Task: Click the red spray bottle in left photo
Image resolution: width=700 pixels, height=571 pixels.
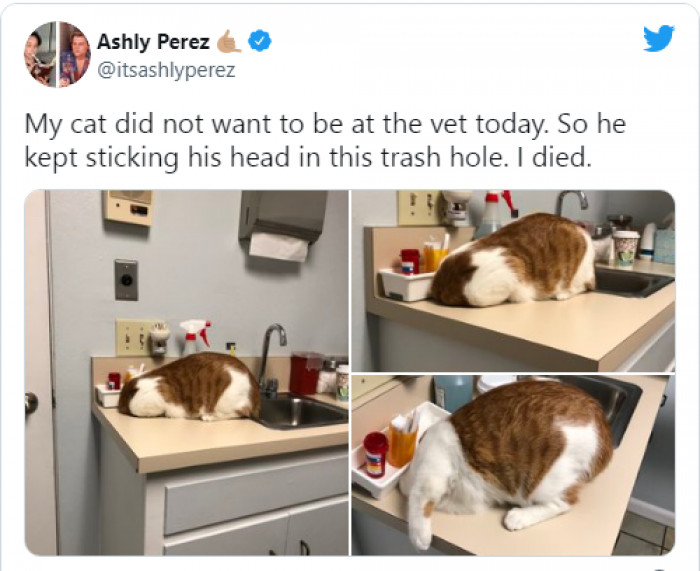Action: pos(196,336)
